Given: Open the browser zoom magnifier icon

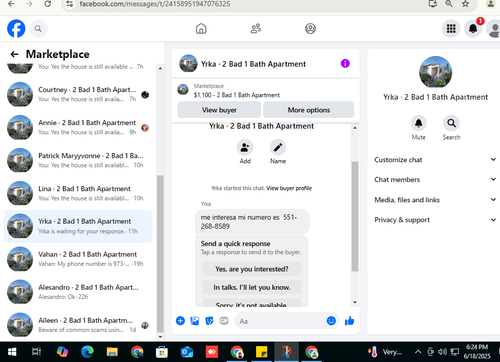Looking at the screenshot, I should [449, 4].
